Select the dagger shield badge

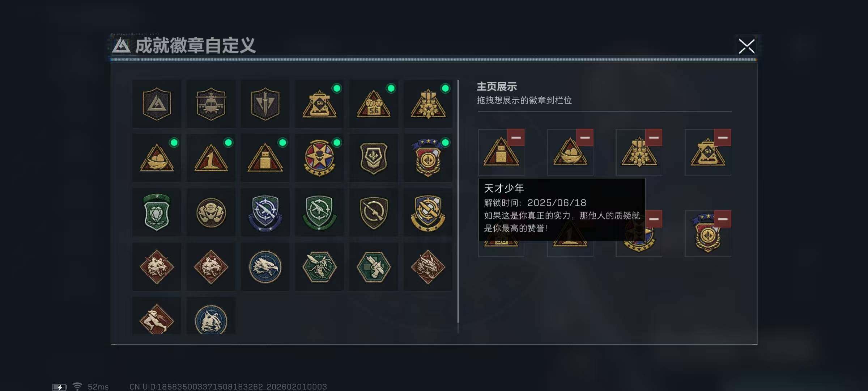pyautogui.click(x=265, y=104)
